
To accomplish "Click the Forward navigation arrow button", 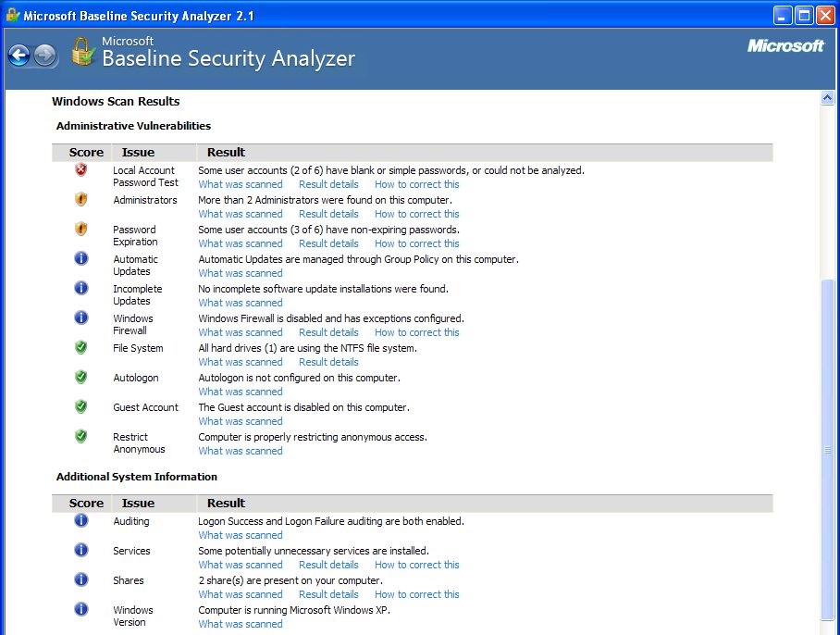I will [45, 56].
